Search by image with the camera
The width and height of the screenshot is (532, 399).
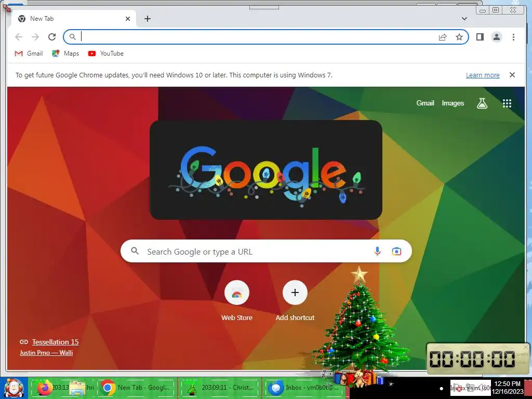396,251
